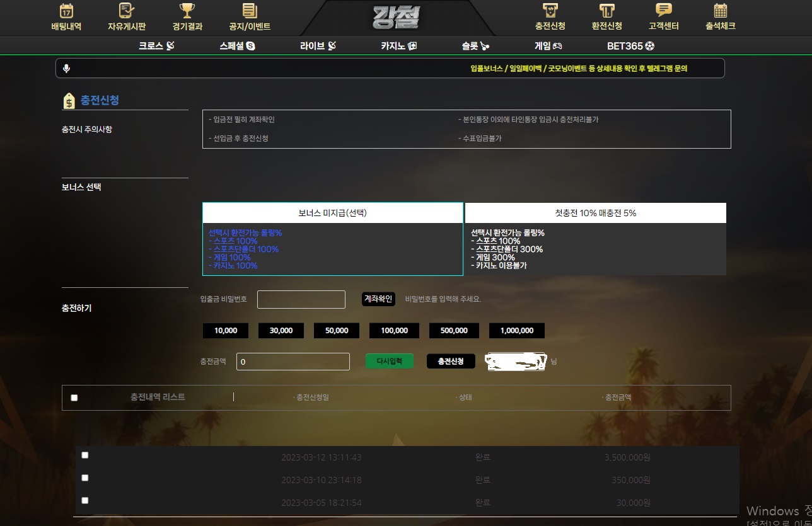Open the 카지노 menu item
Image resolution: width=812 pixels, height=526 pixels.
click(398, 46)
